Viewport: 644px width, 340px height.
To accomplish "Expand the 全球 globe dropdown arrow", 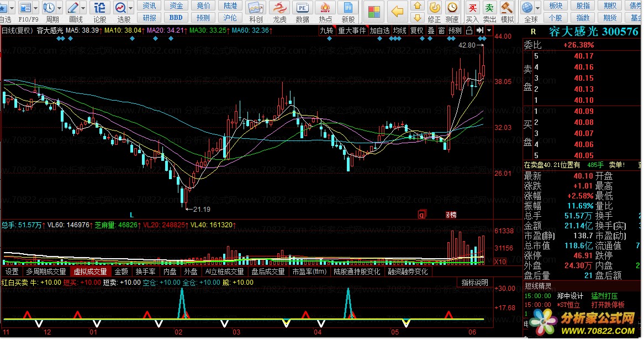I will (x=537, y=8).
